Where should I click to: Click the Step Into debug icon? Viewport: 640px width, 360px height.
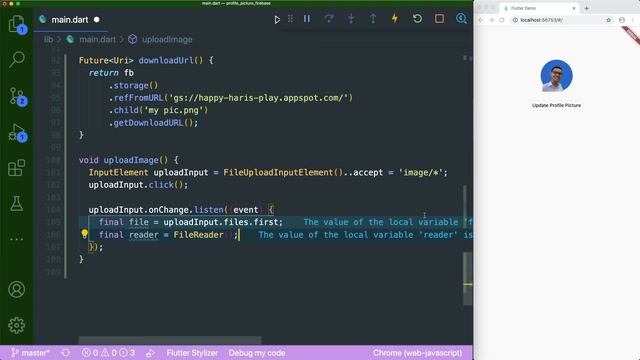[351, 19]
